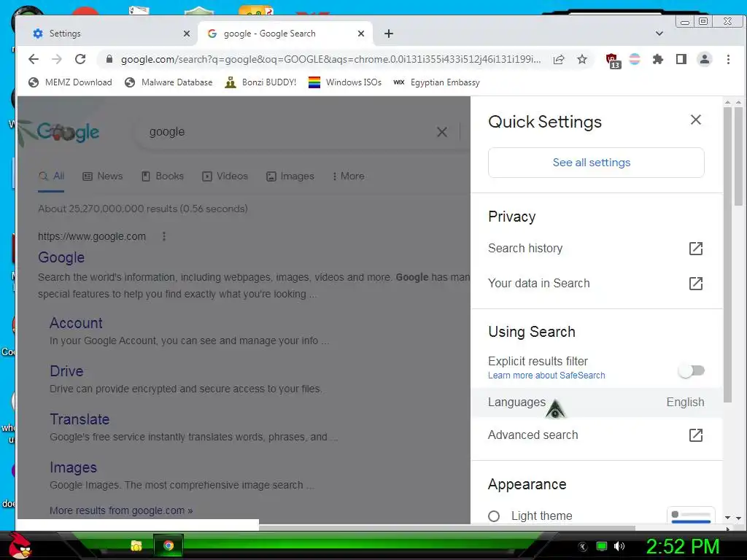The image size is (747, 560).
Task: Open the tab search chevron
Action: click(659, 34)
